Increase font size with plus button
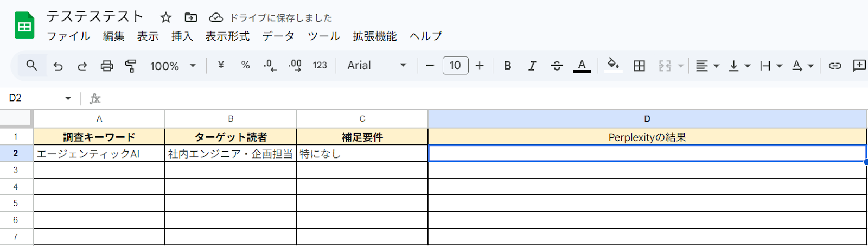 [480, 65]
